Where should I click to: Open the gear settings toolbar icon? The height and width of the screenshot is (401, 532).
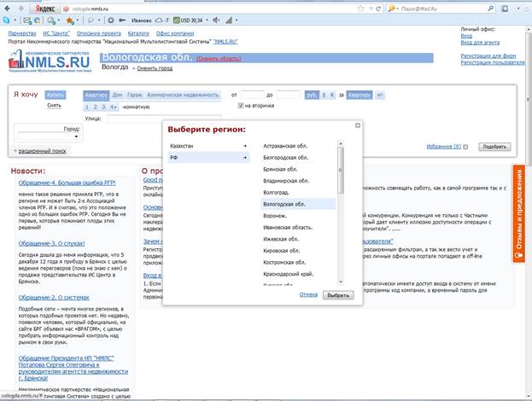click(x=111, y=20)
